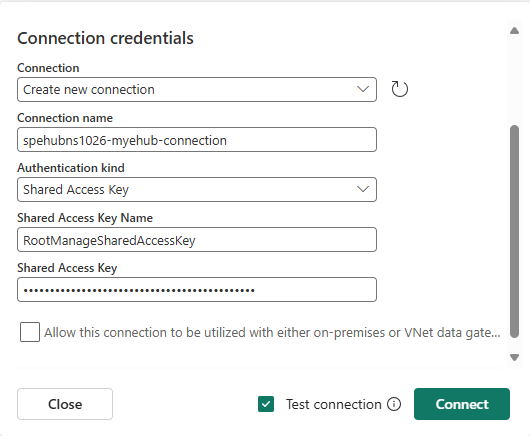Image resolution: width=530 pixels, height=436 pixels.
Task: Click the Shared Access Key Name field
Action: (197, 240)
